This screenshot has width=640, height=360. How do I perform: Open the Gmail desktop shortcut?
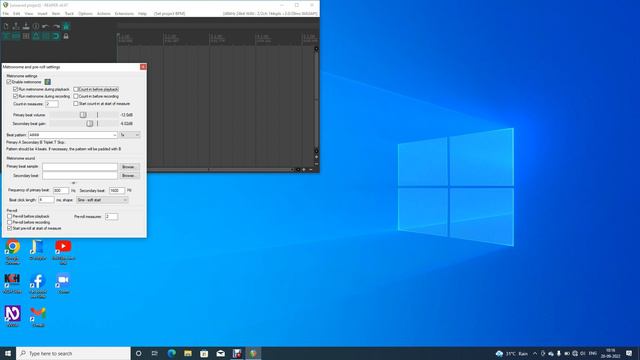[38, 317]
